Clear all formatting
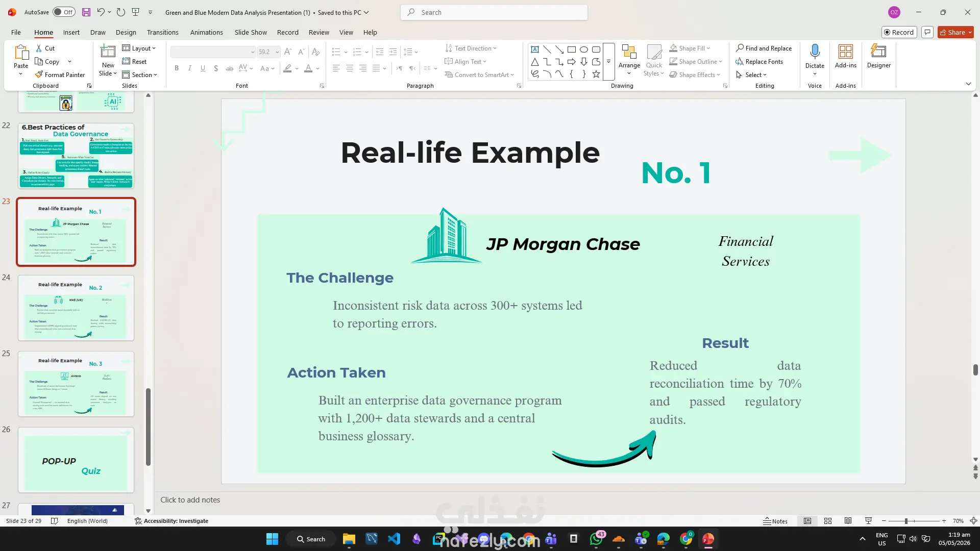Screen dimensions: 980x551 pos(316,52)
